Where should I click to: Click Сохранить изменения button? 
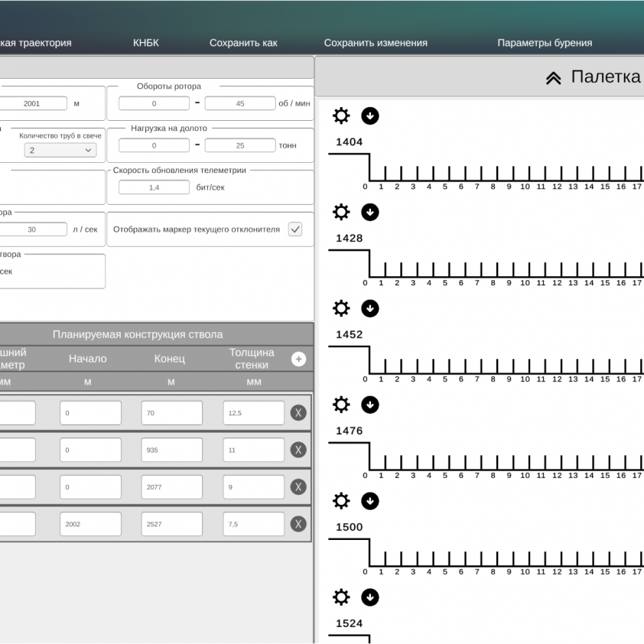(x=376, y=43)
